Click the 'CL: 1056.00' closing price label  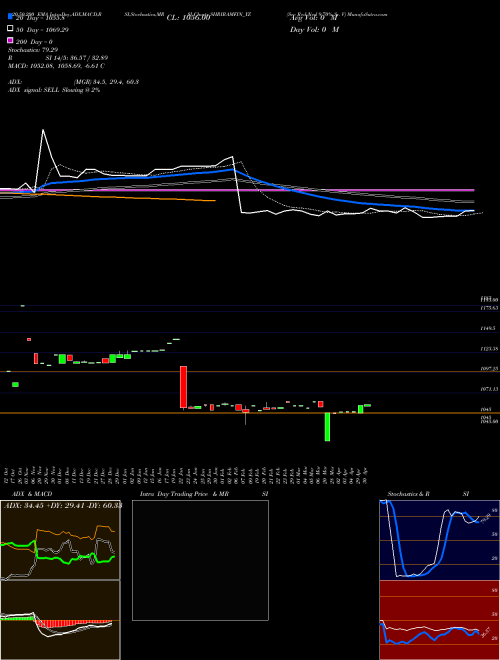tap(188, 18)
